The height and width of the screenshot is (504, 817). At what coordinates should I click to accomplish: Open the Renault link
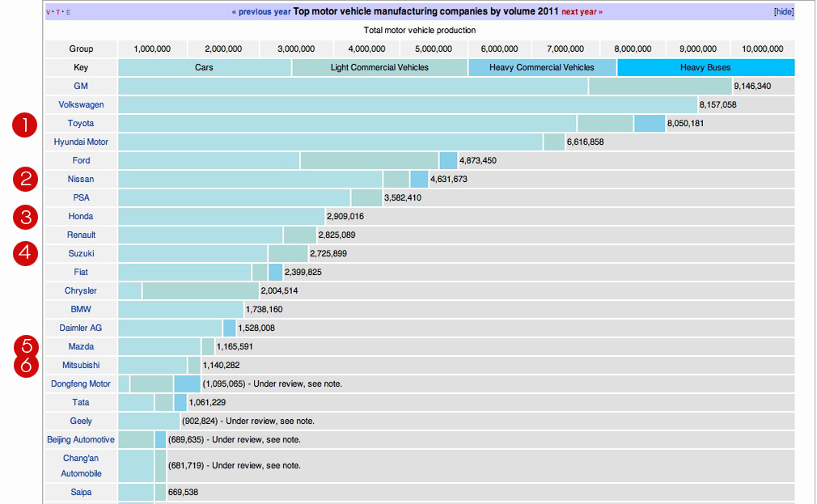81,235
